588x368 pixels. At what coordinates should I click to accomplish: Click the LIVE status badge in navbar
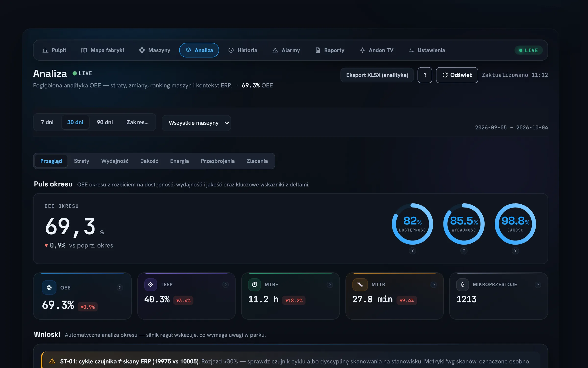point(528,50)
